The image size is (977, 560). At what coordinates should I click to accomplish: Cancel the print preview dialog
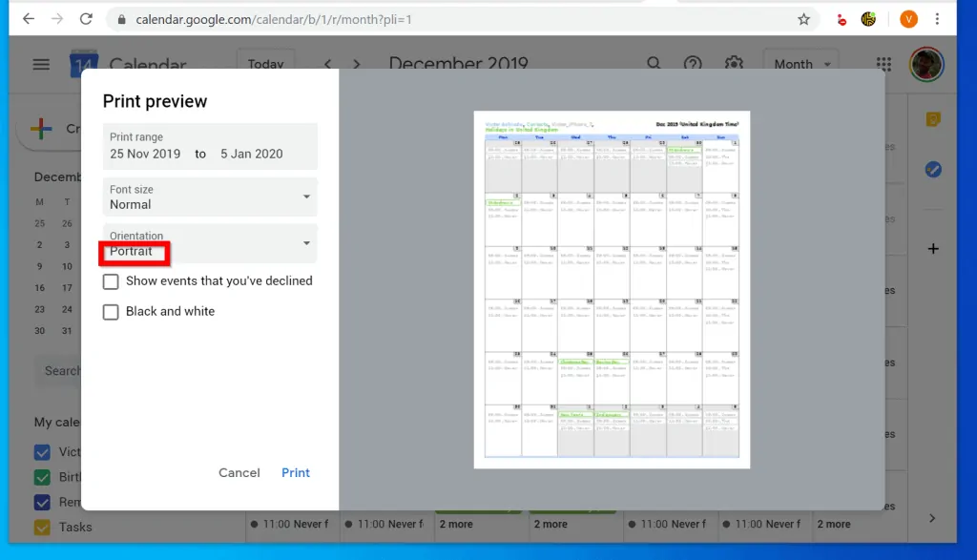tap(239, 472)
